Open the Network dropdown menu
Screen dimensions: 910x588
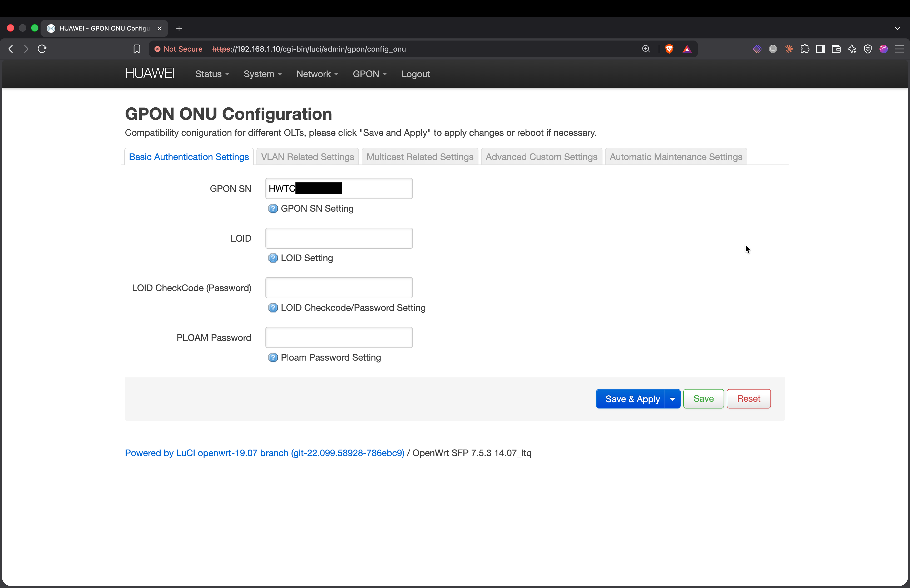point(317,74)
